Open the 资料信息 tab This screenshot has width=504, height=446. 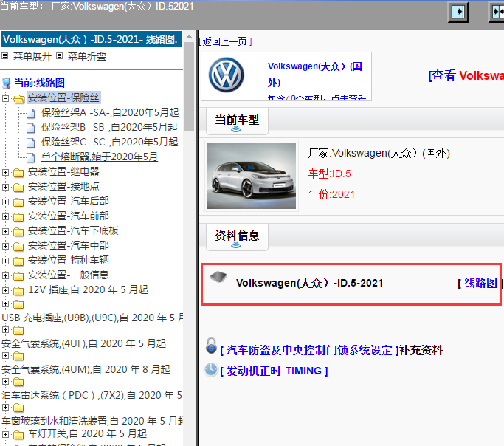coord(237,237)
